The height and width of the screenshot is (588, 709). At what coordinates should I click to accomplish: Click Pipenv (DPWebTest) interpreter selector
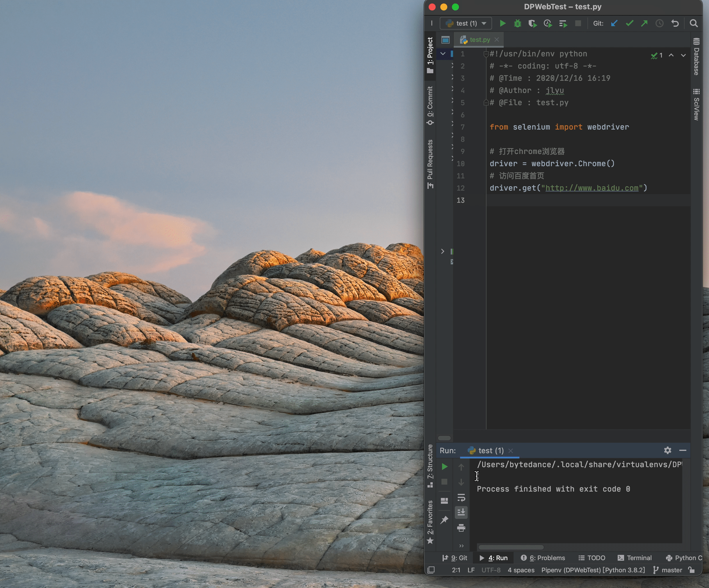pyautogui.click(x=593, y=570)
